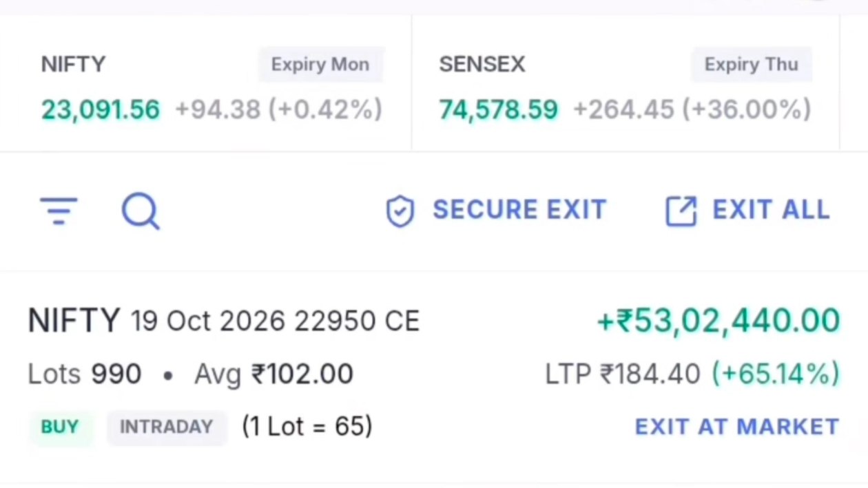Click the Secure Exit shield icon

pos(400,211)
